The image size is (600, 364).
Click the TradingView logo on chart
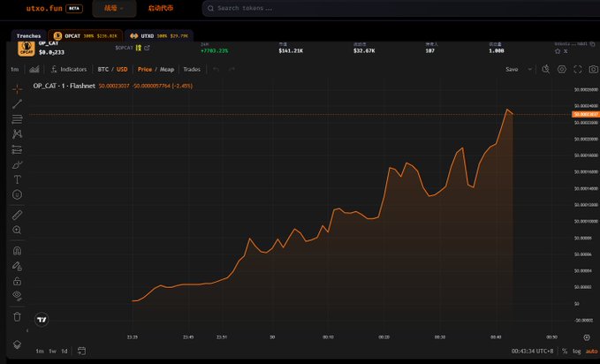pos(42,320)
